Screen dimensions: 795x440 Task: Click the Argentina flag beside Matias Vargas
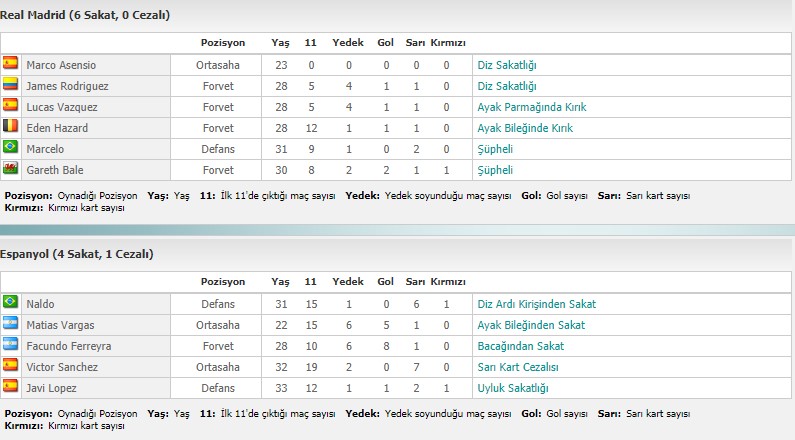pyautogui.click(x=10, y=322)
